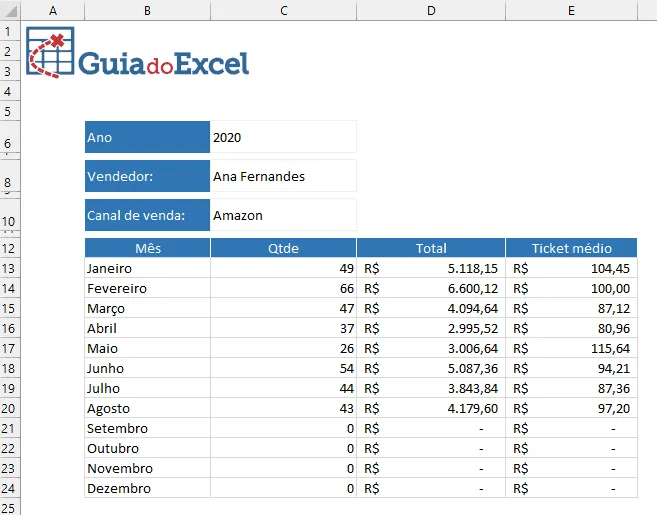Click the Agosto quantity 43 cell
This screenshot has height=515, width=657.
tap(284, 408)
